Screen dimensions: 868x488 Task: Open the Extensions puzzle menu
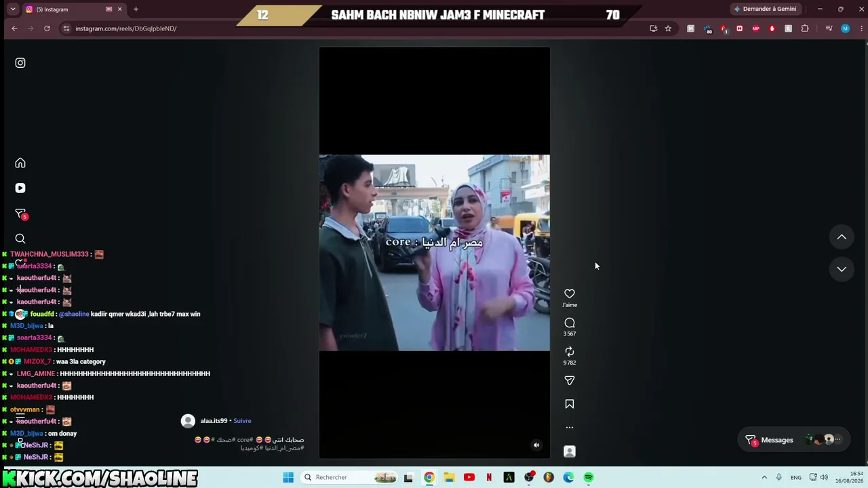point(805,28)
